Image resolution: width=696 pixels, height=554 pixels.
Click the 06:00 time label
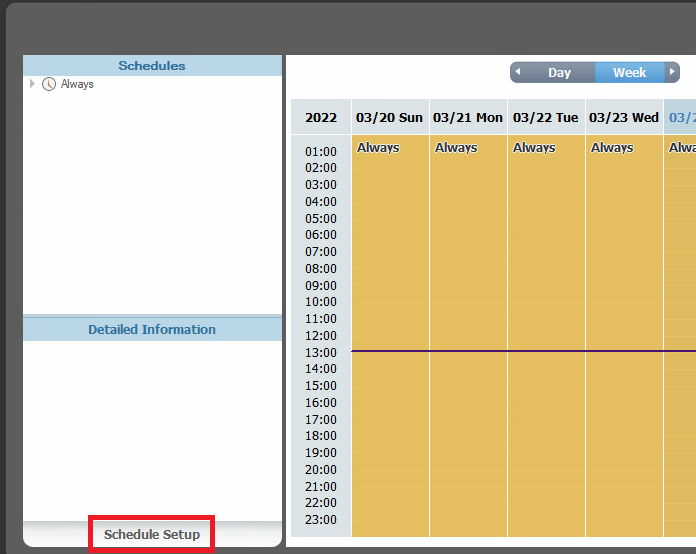point(321,234)
